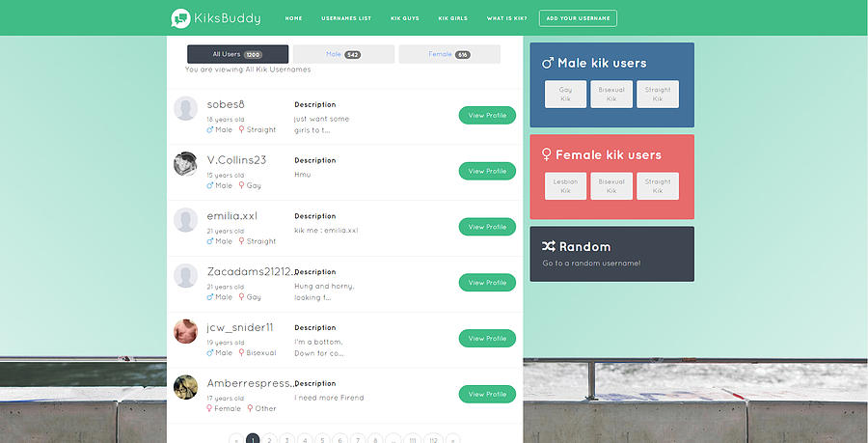Screen dimensions: 868x443
Task: Click the male gender icon under emilia.xxl
Action: click(x=210, y=241)
